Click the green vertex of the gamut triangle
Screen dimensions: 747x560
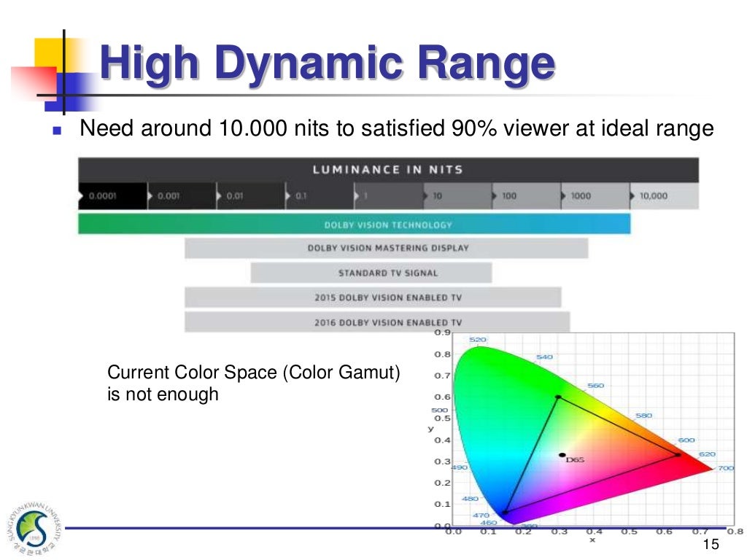click(x=558, y=397)
